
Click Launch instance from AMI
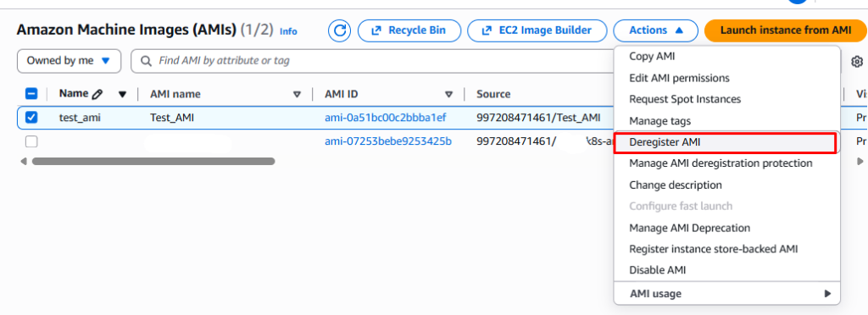[x=786, y=30]
